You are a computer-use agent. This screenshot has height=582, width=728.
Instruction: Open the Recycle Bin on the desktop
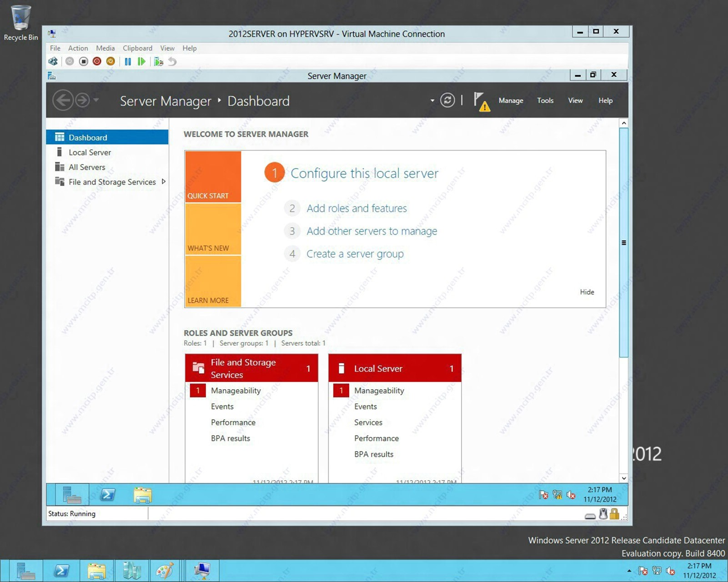20,23
